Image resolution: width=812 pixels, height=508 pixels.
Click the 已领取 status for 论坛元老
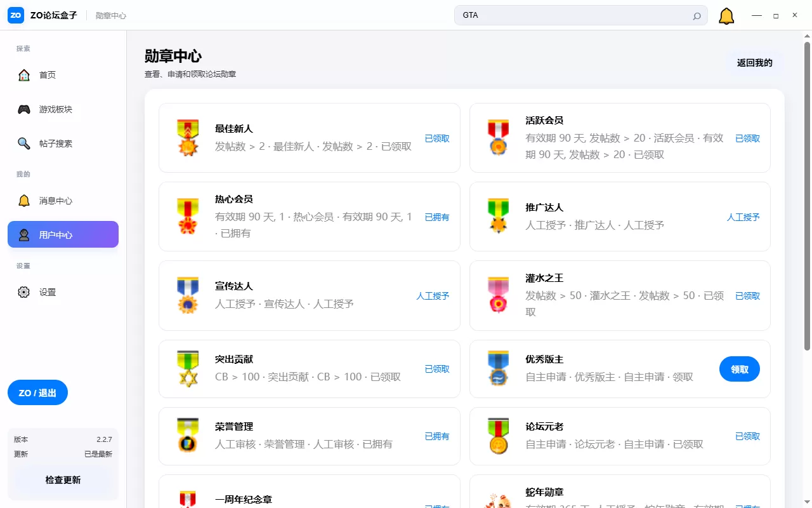click(x=747, y=436)
